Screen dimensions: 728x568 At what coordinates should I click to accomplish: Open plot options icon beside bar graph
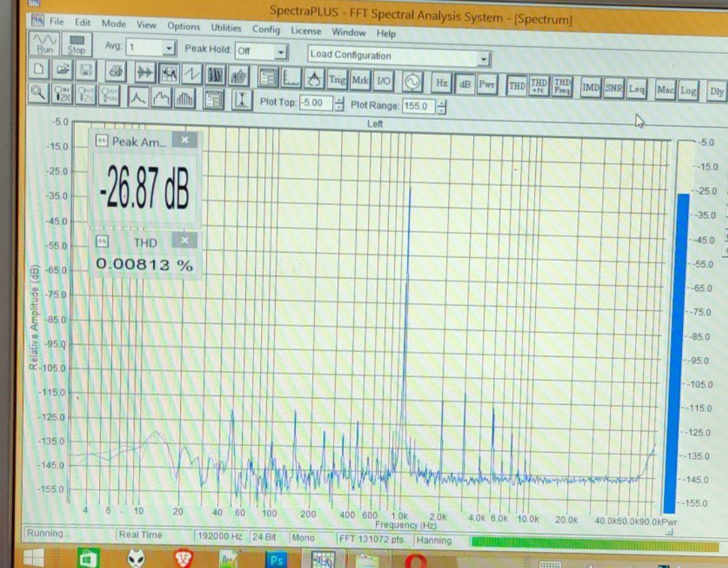213,99
